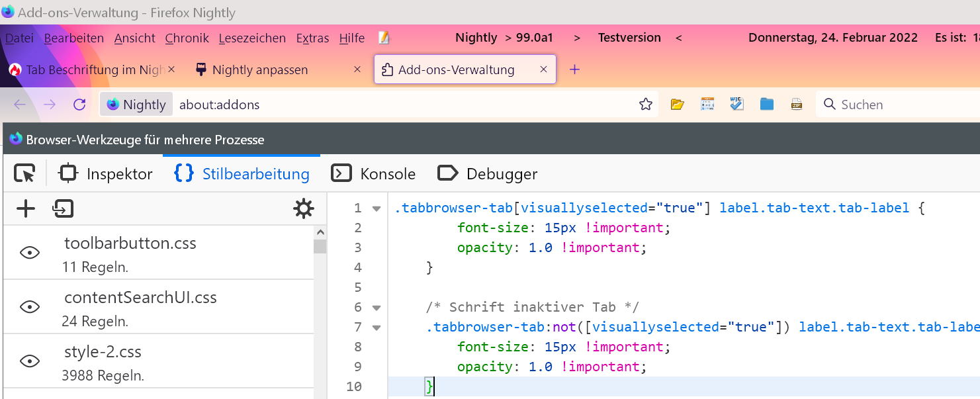Collapse the CSS rule at line 1

[377, 208]
